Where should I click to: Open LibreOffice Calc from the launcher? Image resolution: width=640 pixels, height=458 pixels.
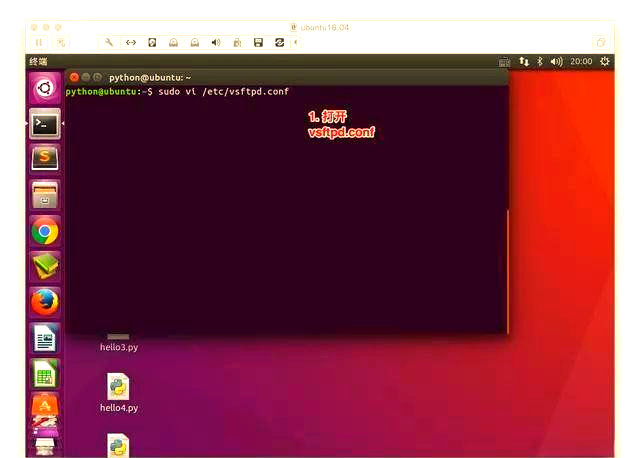(44, 374)
